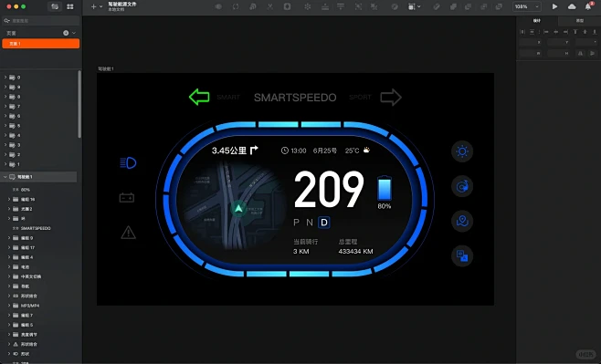The height and width of the screenshot is (364, 601).
Task: Collapse the artboard row in layers list
Action: (5, 177)
